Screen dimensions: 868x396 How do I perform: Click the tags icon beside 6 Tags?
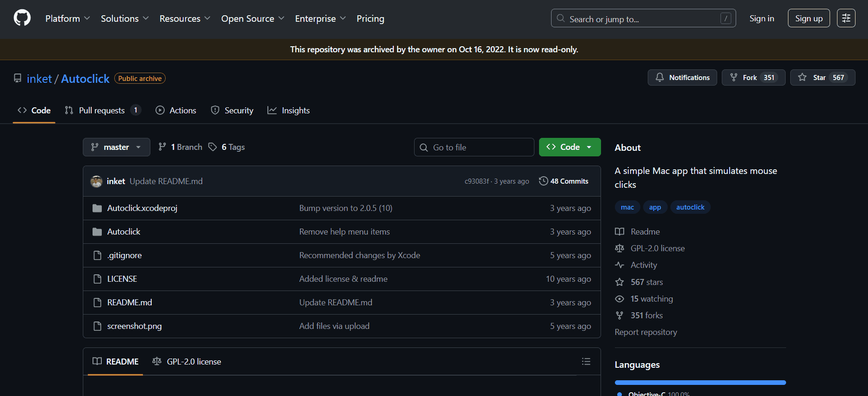coord(212,147)
